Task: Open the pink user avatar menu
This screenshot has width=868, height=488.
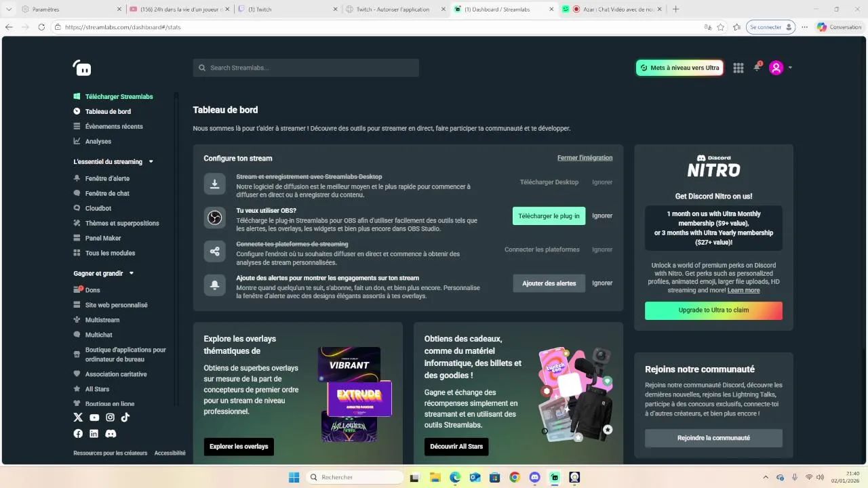Action: pos(776,68)
